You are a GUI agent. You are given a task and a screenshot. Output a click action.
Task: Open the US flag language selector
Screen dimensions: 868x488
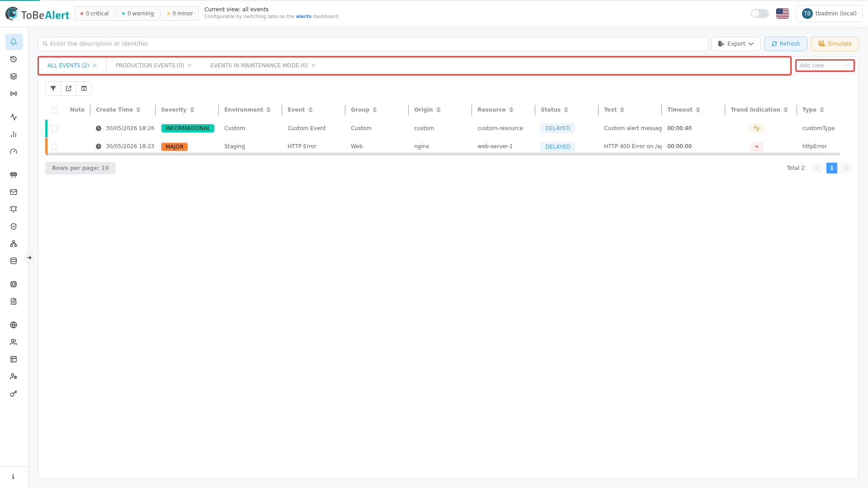(x=783, y=14)
